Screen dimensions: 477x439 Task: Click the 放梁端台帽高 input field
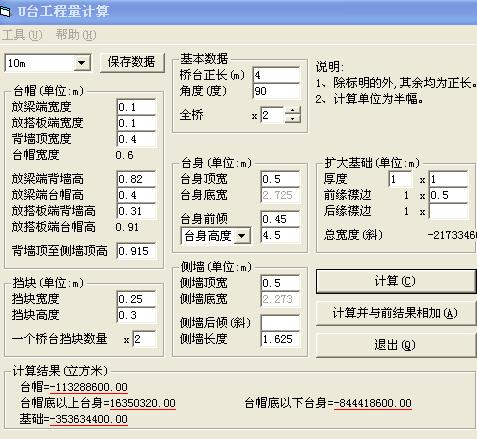136,195
